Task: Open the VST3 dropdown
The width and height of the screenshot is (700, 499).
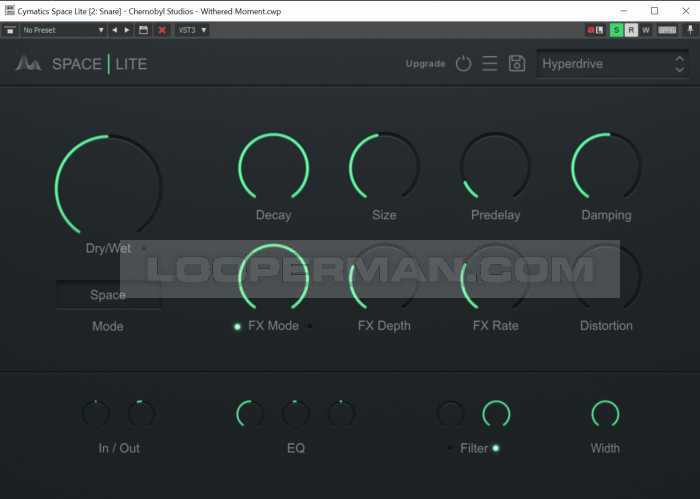Action: 192,30
